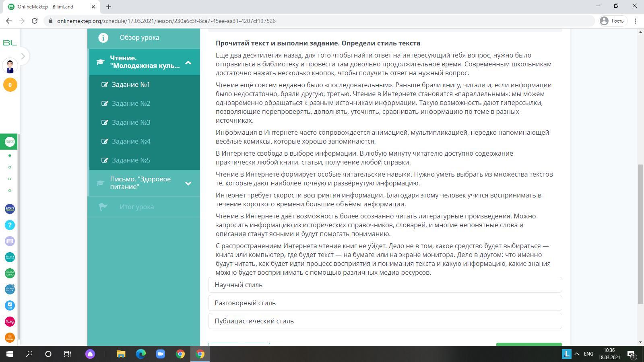Choose the answer Публицистический стиль
644x362 pixels.
(385, 321)
